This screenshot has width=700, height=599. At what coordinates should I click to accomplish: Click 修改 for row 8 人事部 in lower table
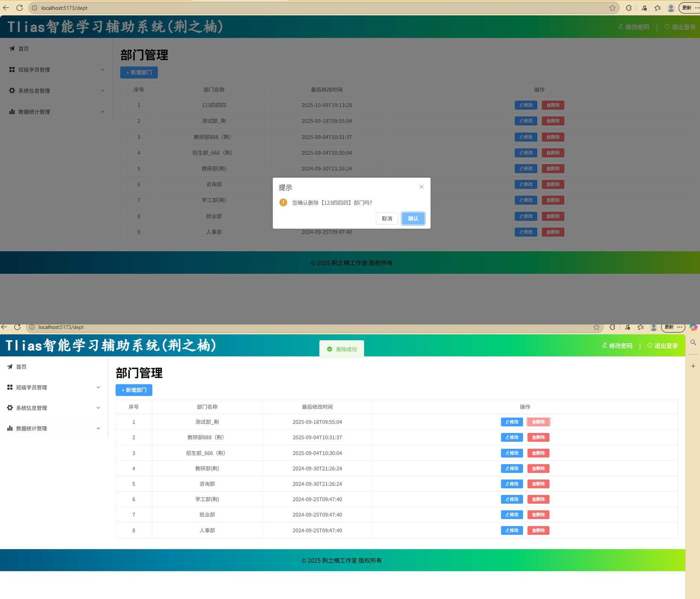pyautogui.click(x=512, y=530)
